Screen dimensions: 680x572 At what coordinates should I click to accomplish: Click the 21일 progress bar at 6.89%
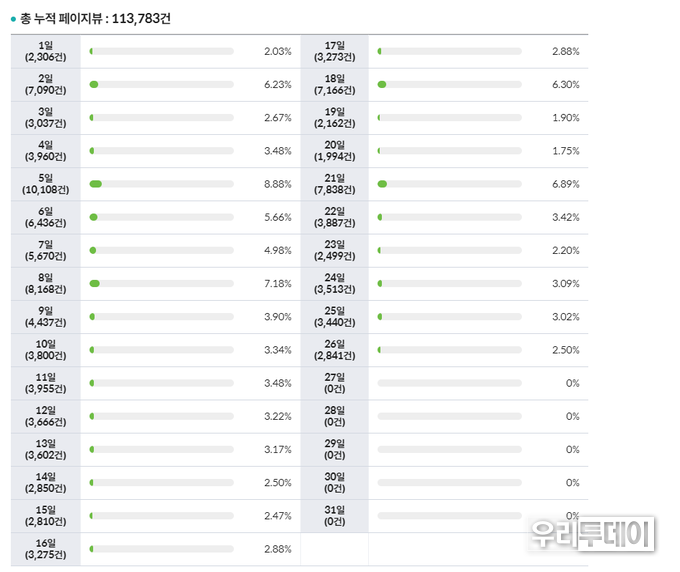coord(449,184)
